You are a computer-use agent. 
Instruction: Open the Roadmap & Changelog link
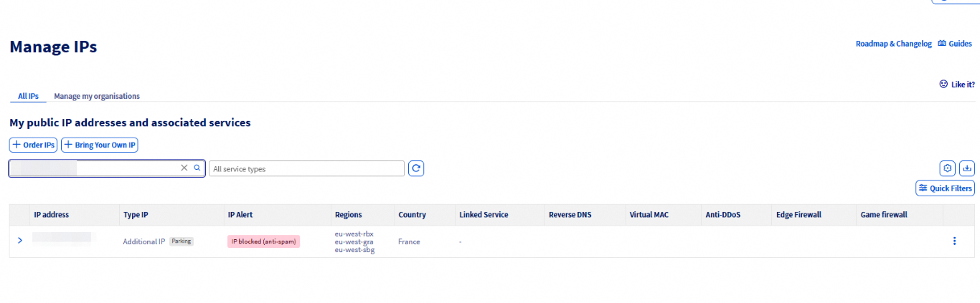coord(893,44)
